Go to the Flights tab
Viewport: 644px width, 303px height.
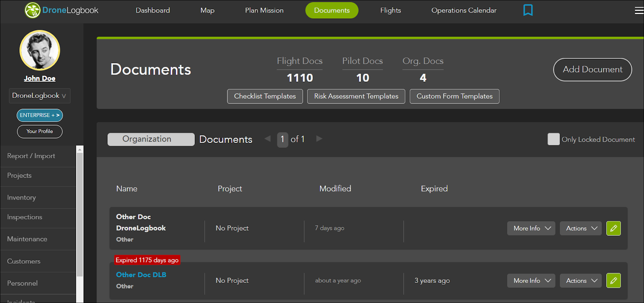pos(390,10)
